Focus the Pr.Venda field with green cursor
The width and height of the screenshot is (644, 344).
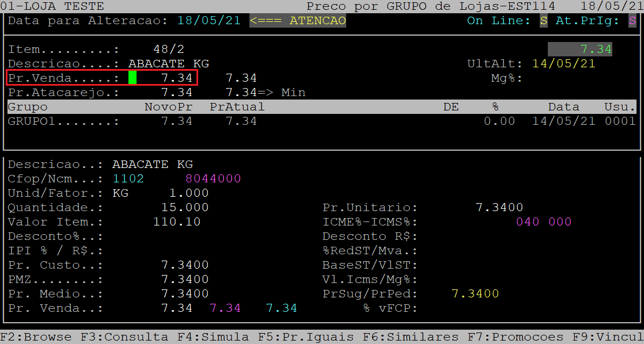point(132,78)
